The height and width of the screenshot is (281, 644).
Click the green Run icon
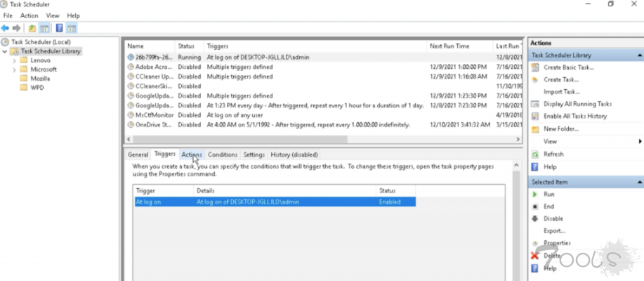pyautogui.click(x=536, y=194)
